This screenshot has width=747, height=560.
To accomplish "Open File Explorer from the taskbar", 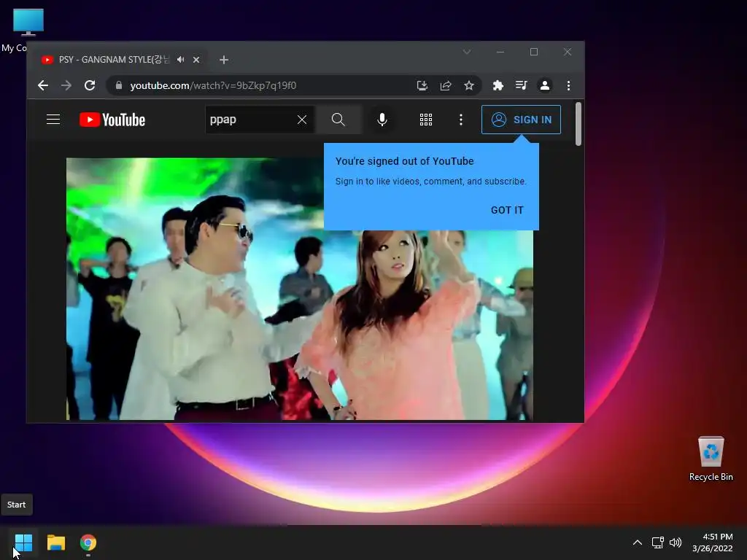I will (x=55, y=542).
